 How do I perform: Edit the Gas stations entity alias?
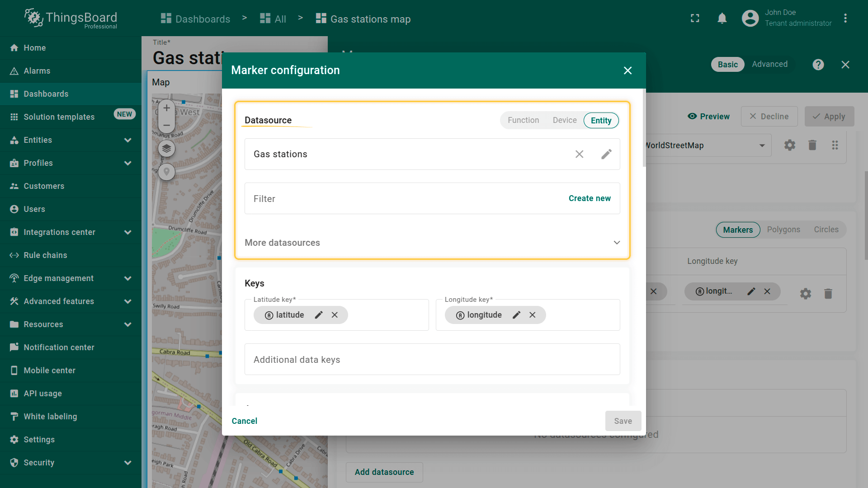click(606, 154)
